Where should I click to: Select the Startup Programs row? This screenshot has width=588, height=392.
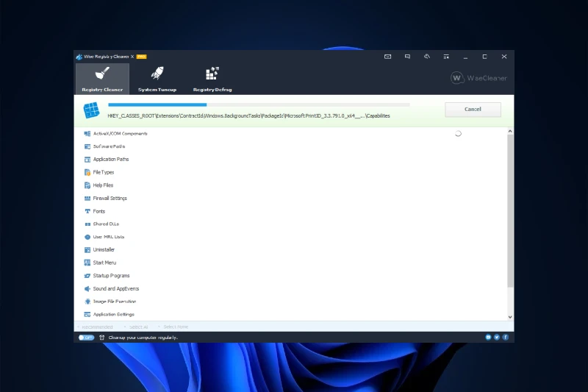click(291, 276)
